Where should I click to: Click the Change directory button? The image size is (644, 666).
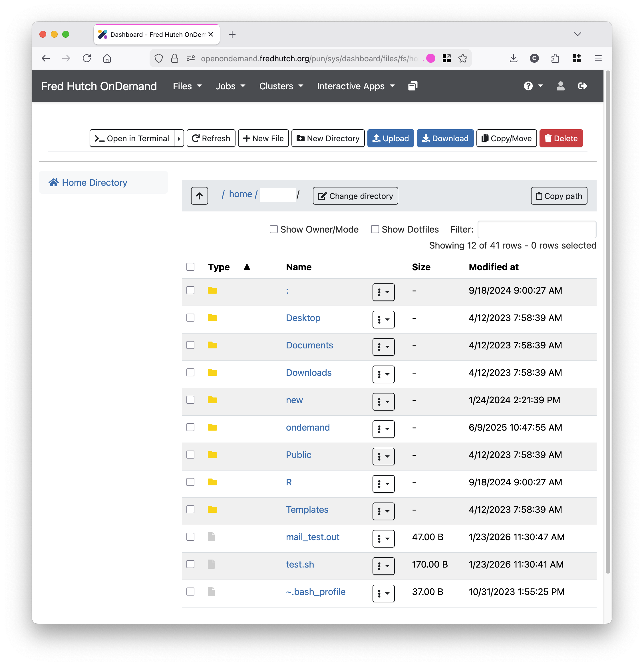pos(355,196)
